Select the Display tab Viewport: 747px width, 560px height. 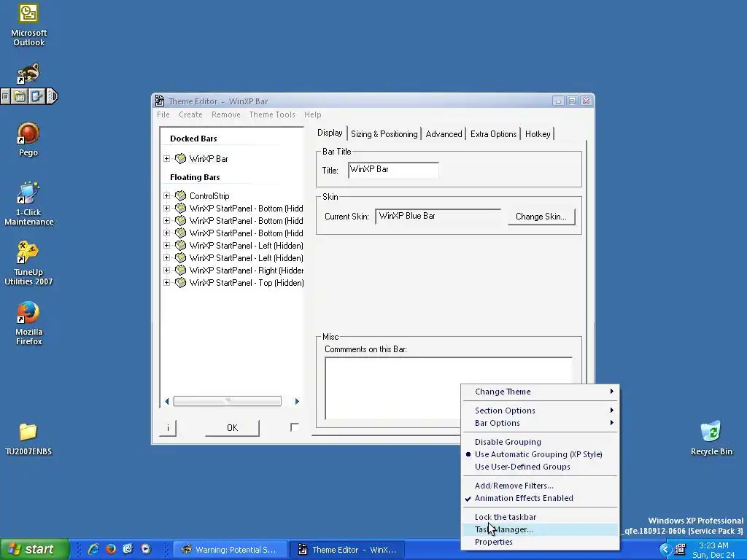(x=330, y=133)
